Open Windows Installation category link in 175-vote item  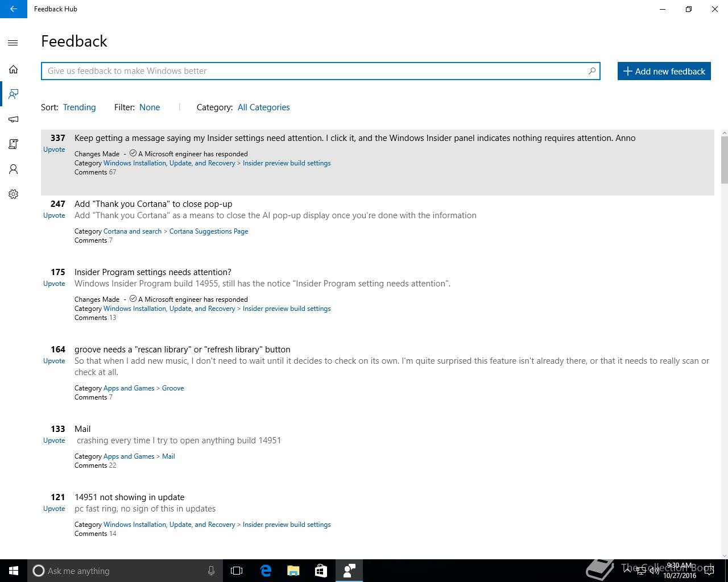pos(169,309)
